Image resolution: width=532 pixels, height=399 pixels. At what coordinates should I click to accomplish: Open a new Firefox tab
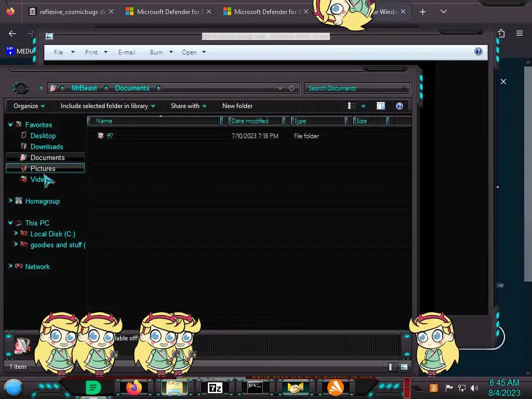coord(423,12)
